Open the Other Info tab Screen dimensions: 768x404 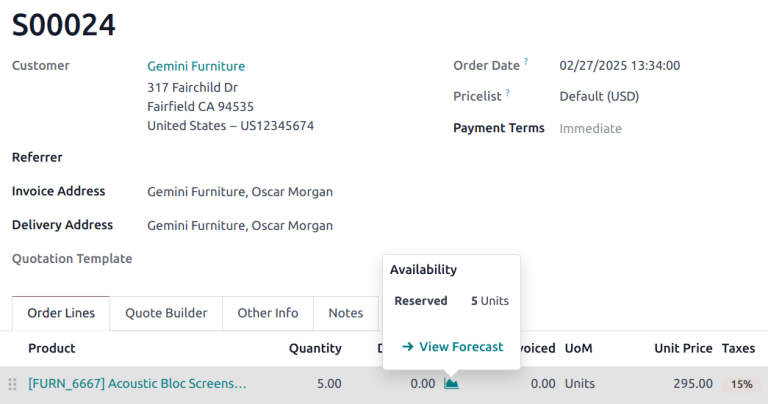[x=267, y=313]
